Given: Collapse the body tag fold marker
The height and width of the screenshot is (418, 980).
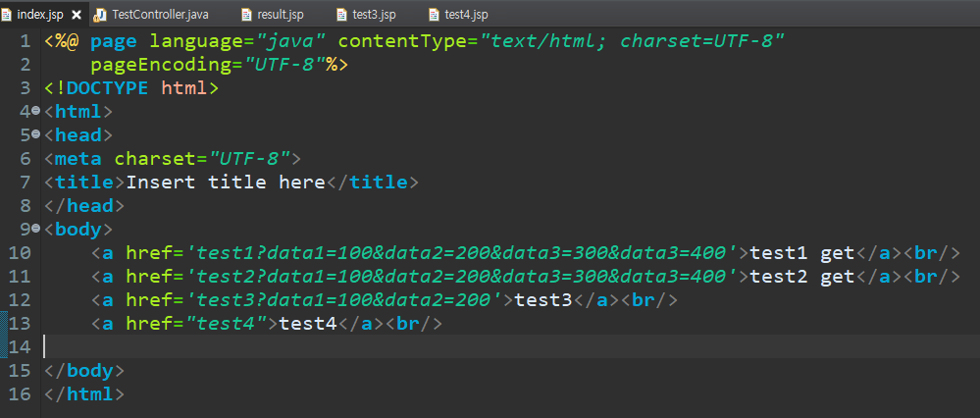Looking at the screenshot, I should (35, 229).
